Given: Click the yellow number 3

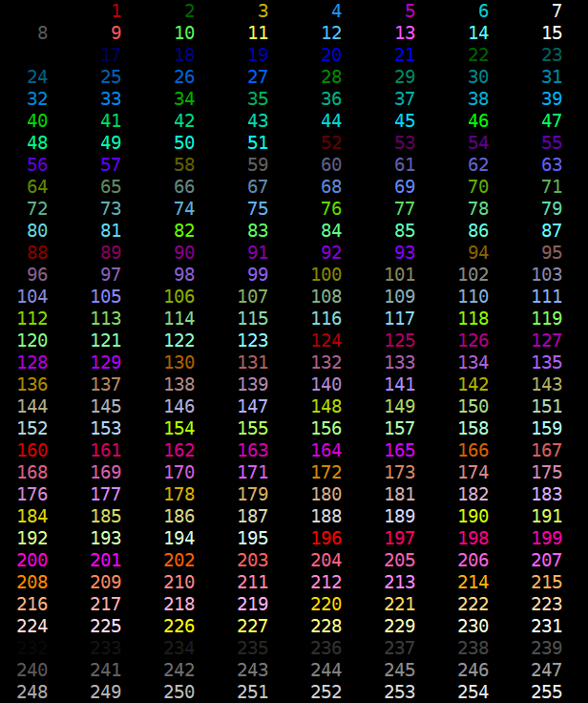Looking at the screenshot, I should coord(263,11).
